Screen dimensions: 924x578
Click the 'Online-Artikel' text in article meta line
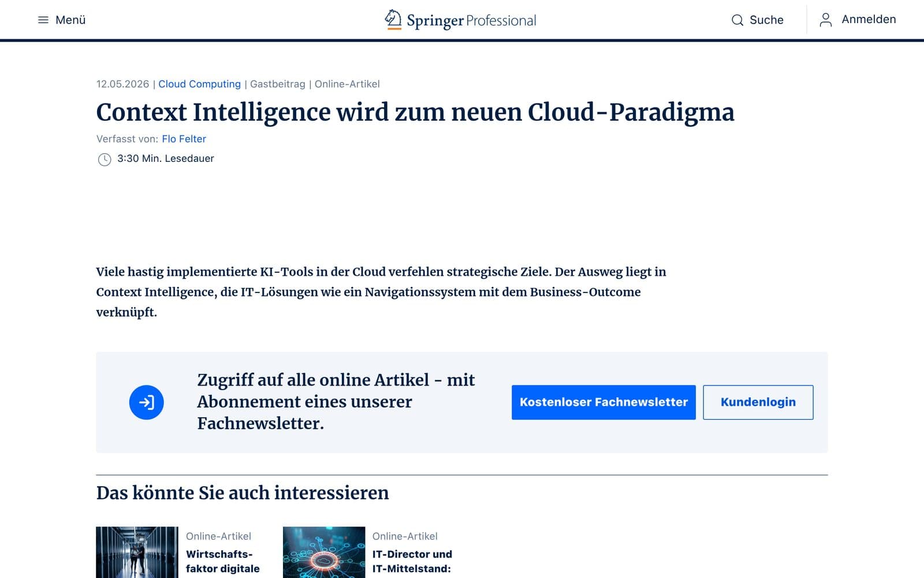click(x=347, y=84)
